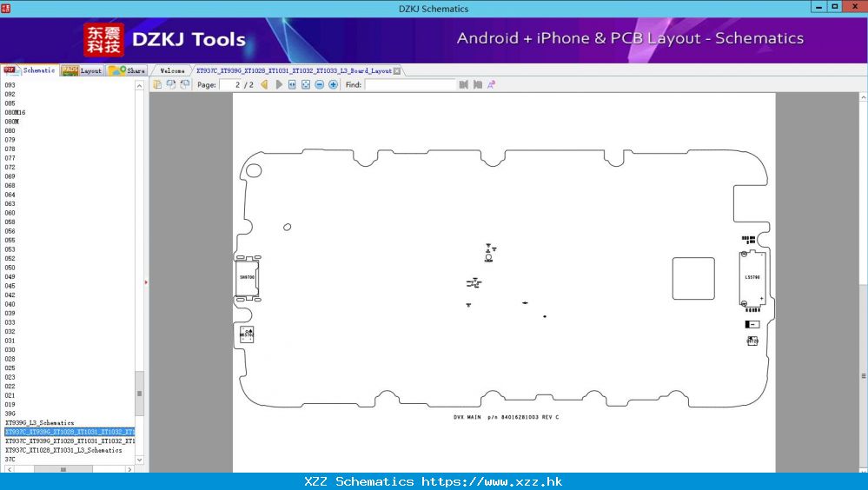The image size is (868, 490).
Task: Select list entry 072
Action: (10, 167)
